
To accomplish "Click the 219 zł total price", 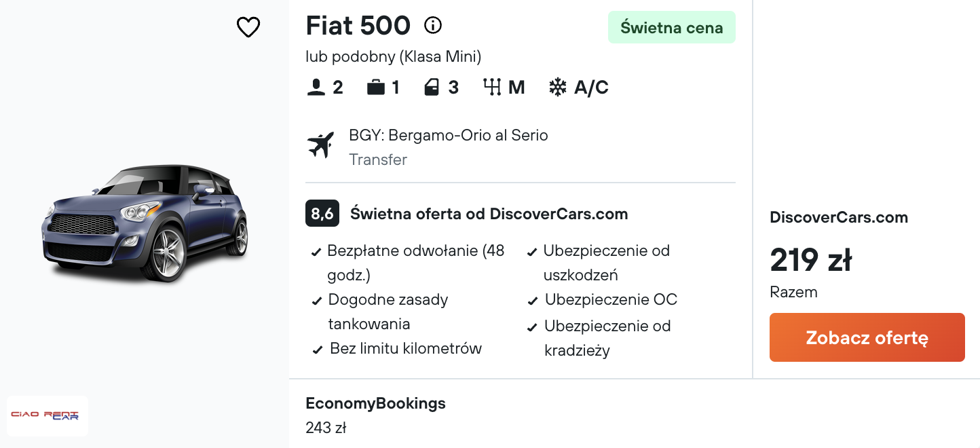I will click(811, 260).
